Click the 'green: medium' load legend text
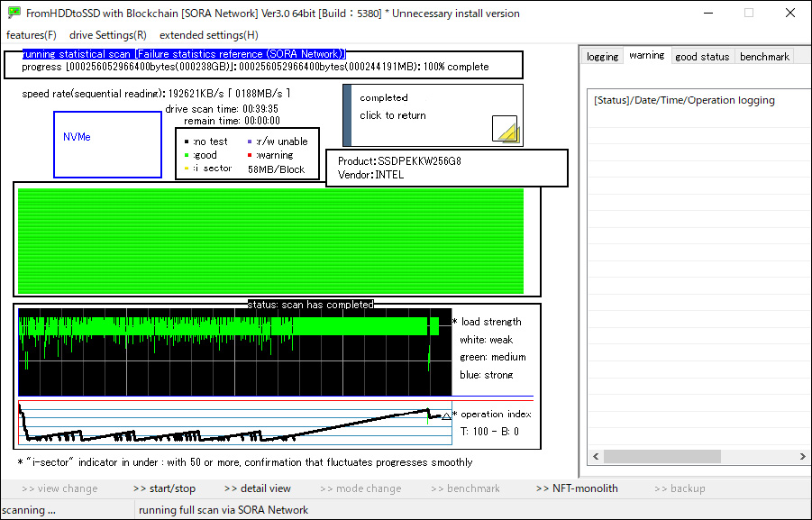The height and width of the screenshot is (520, 812). click(492, 357)
